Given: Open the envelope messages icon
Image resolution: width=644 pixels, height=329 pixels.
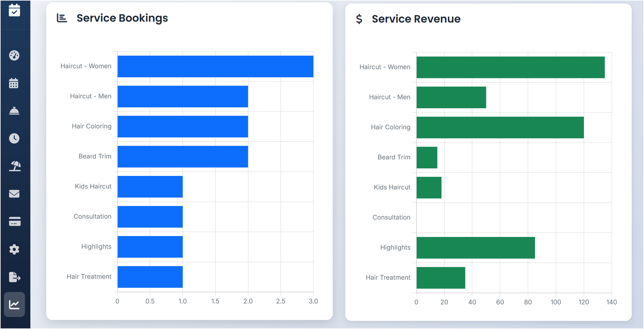Looking at the screenshot, I should (x=14, y=194).
